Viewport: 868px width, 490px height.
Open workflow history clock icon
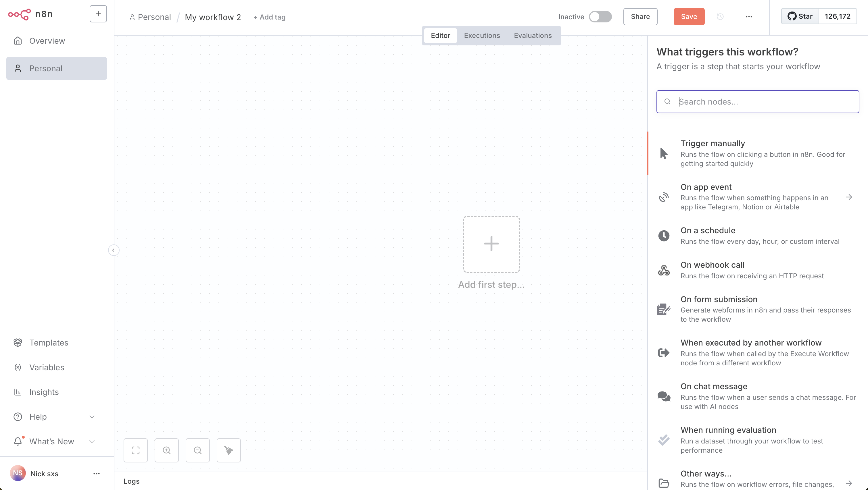(x=720, y=16)
